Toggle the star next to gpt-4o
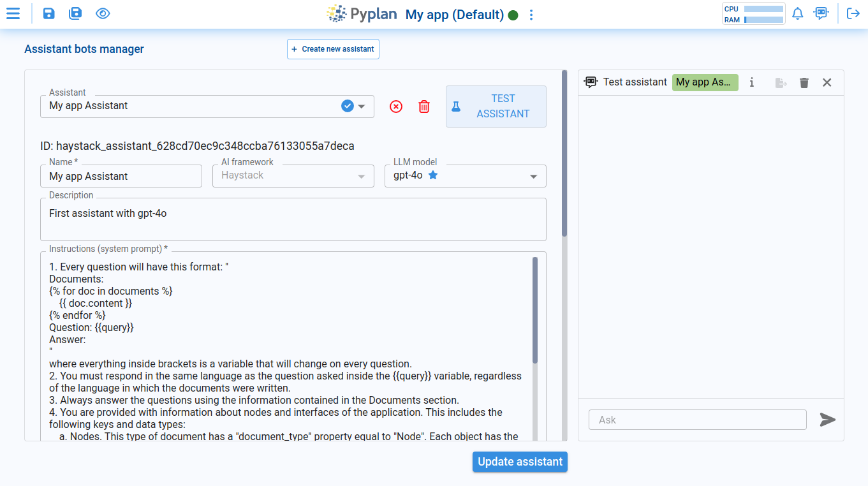 click(x=432, y=176)
